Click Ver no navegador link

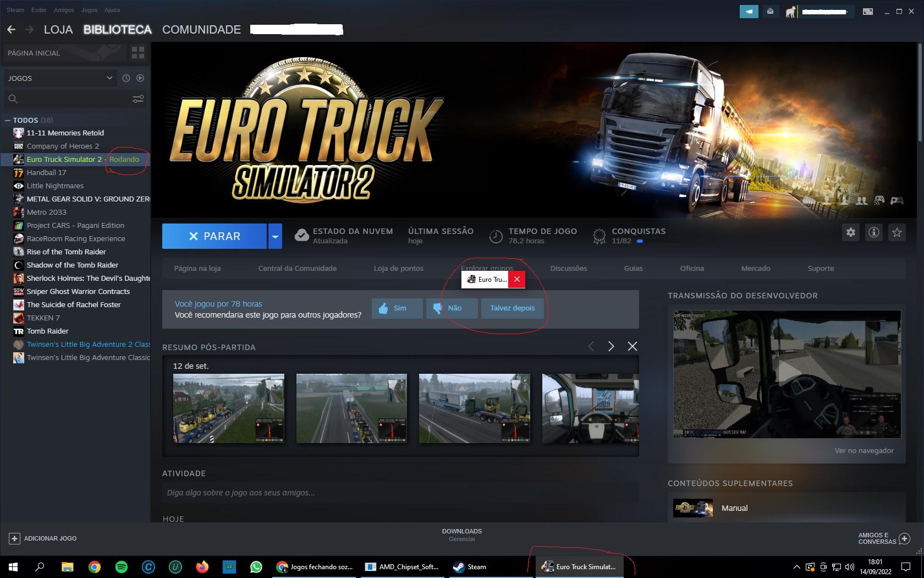tap(864, 450)
